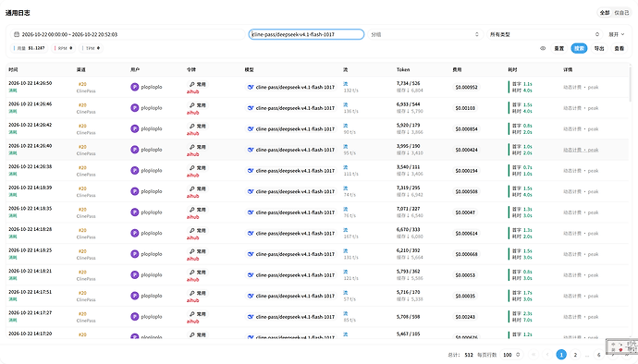The height and width of the screenshot is (364, 638).
Task: Click key icon in 14:18:35 row token
Action: [192, 210]
